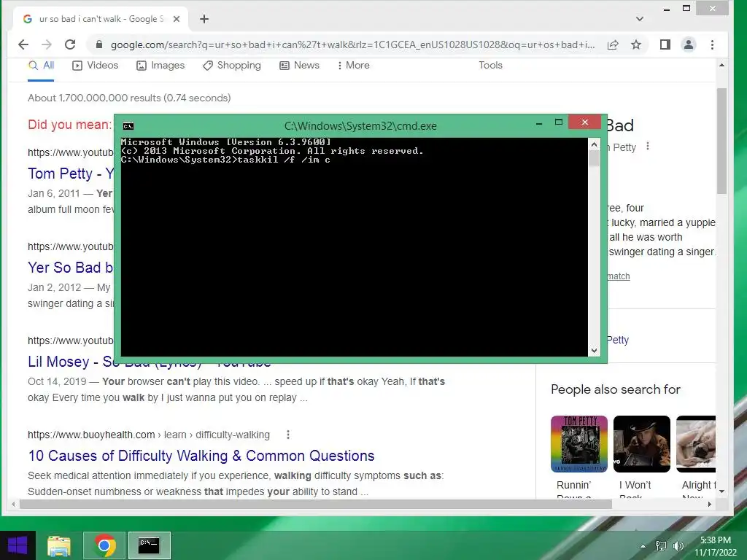Close the cmd.exe window
The height and width of the screenshot is (560, 747).
point(585,122)
